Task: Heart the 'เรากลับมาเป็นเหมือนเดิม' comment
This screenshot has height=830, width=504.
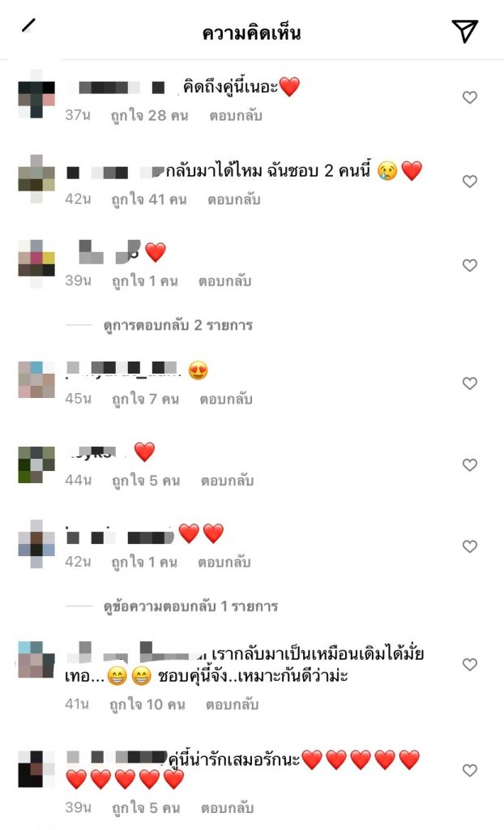Action: (x=470, y=665)
